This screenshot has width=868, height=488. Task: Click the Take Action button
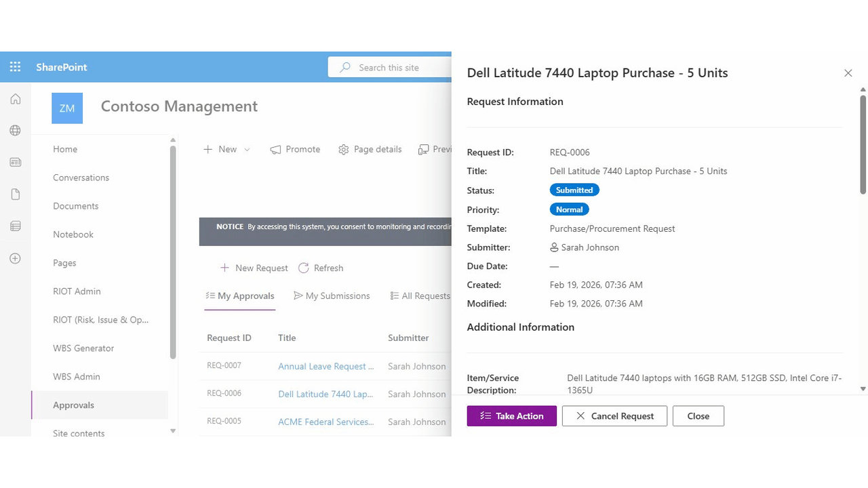pos(511,415)
